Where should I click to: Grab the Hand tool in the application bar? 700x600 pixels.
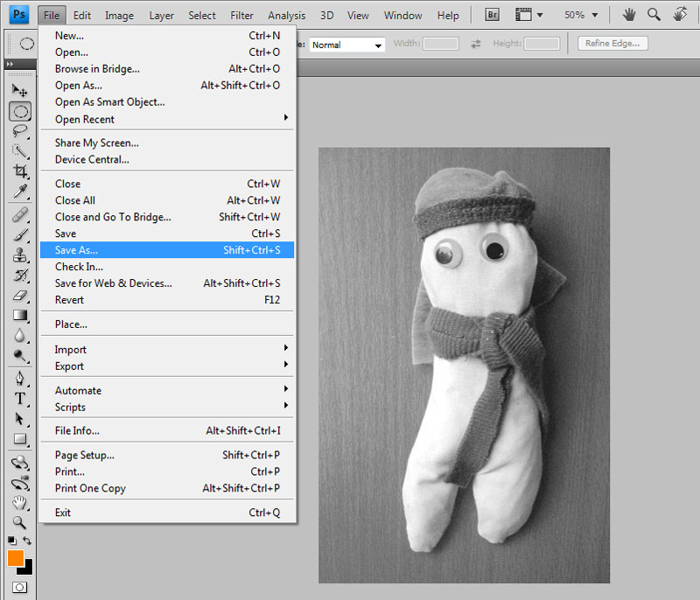(x=628, y=14)
